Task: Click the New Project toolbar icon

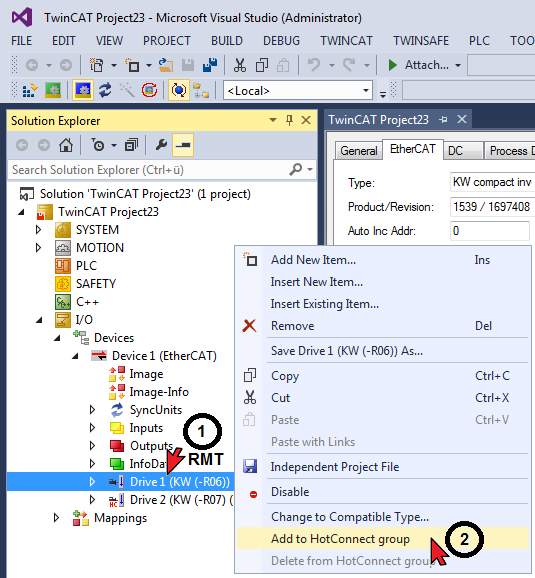Action: click(x=97, y=66)
